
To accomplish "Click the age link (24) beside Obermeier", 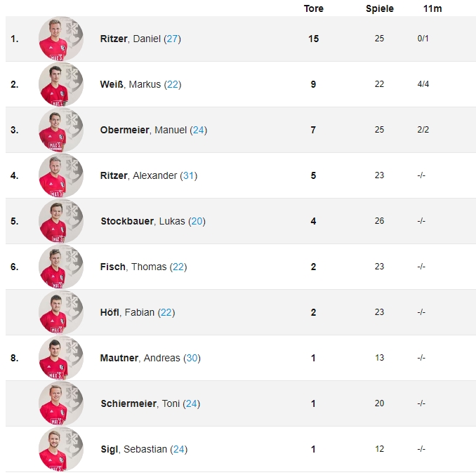I will coord(198,130).
